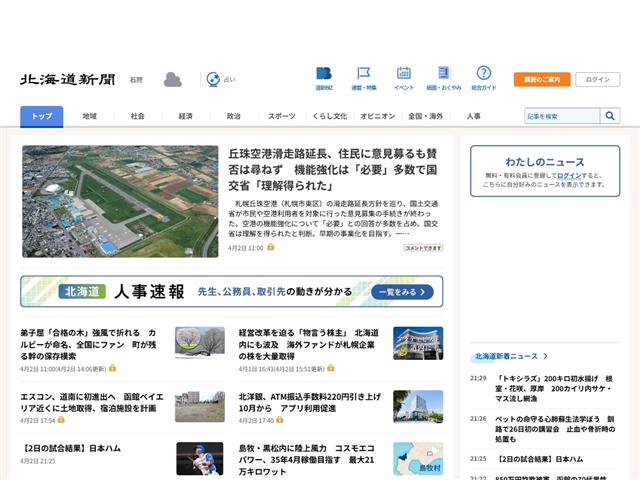The height and width of the screenshot is (480, 640).
Task: Click the lock icon on airport article
Action: pyautogui.click(x=271, y=247)
